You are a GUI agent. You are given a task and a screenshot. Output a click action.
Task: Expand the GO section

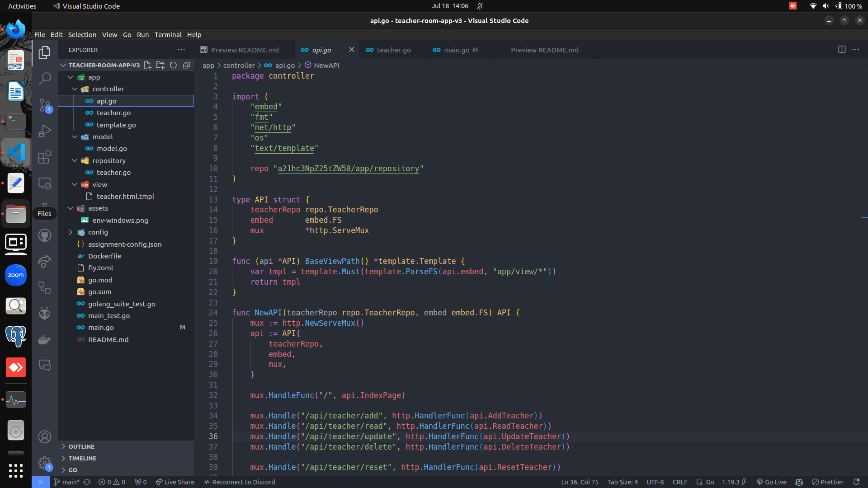pos(72,470)
